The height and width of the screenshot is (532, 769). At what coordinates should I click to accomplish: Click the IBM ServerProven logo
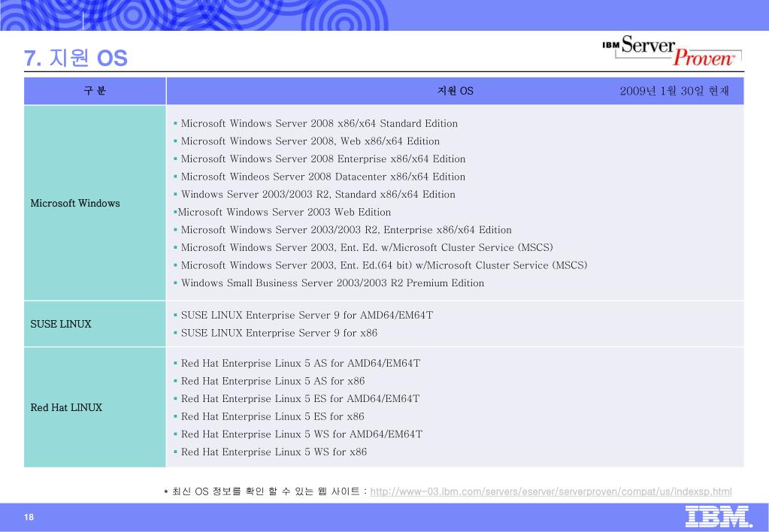(x=672, y=50)
